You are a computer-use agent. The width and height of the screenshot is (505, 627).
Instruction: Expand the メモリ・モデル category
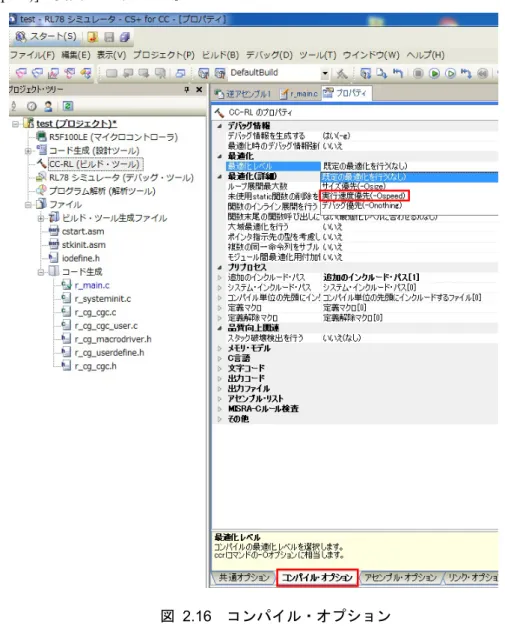click(220, 348)
